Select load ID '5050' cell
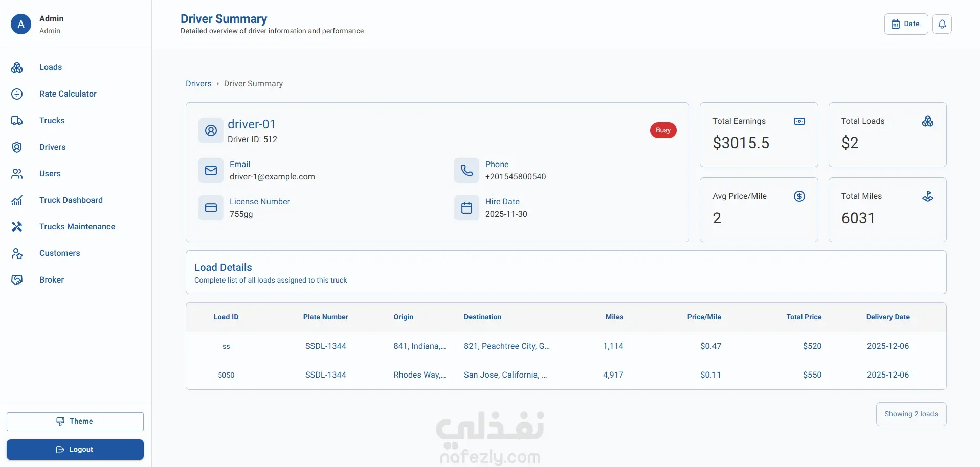 point(226,376)
